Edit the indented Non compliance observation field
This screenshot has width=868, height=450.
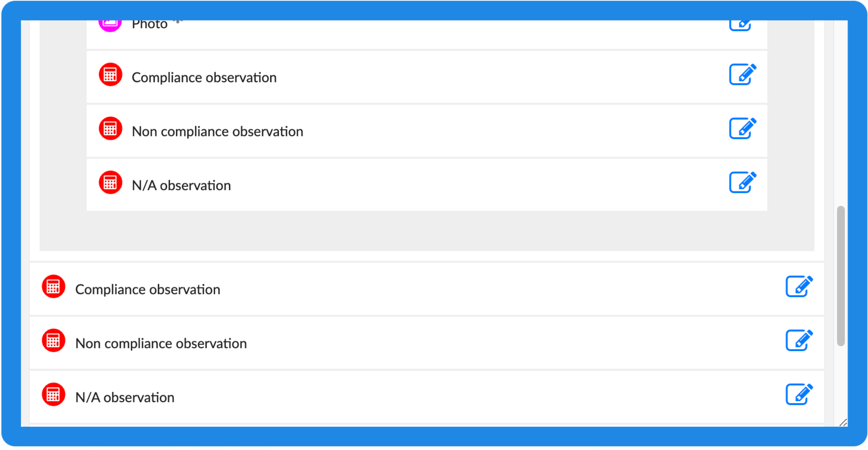coord(742,128)
